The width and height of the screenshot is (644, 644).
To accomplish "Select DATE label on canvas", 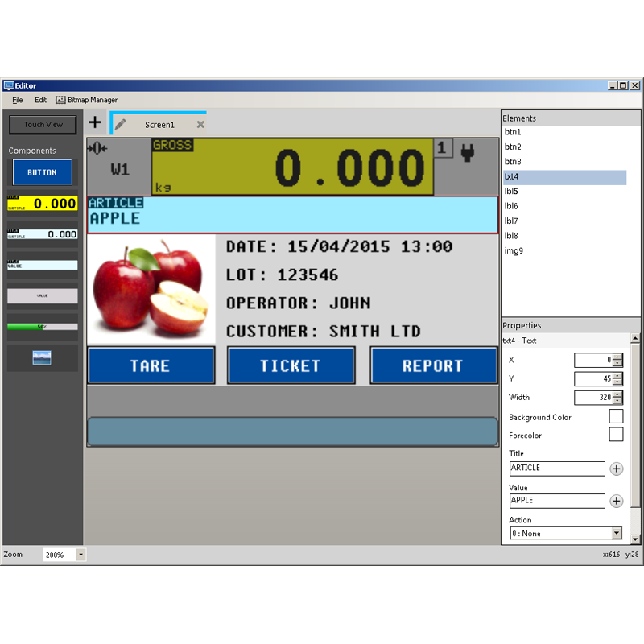I will pyautogui.click(x=339, y=246).
